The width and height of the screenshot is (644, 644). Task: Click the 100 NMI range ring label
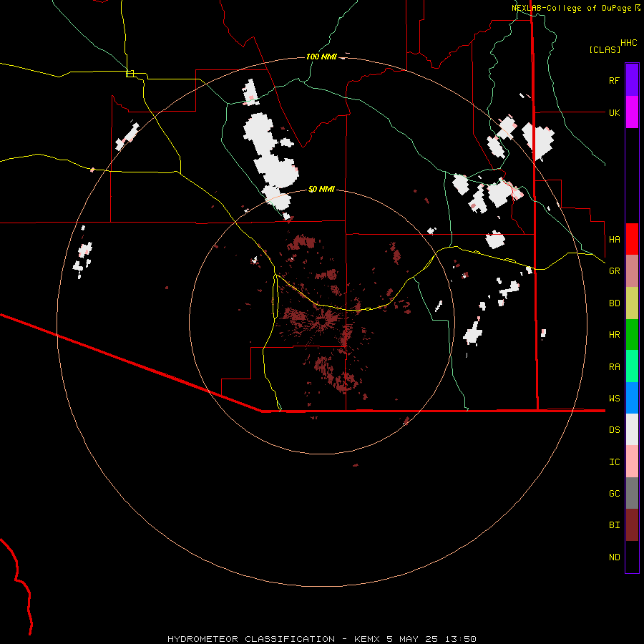tap(321, 57)
